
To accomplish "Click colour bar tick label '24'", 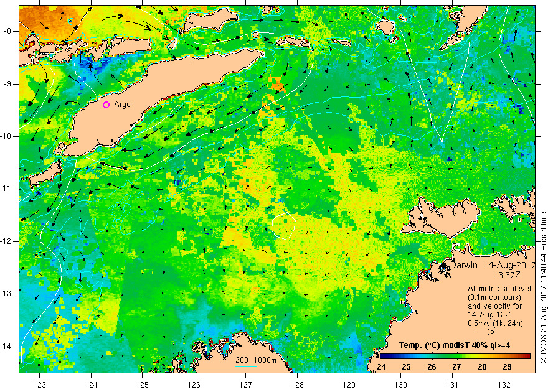I will 382,367.
